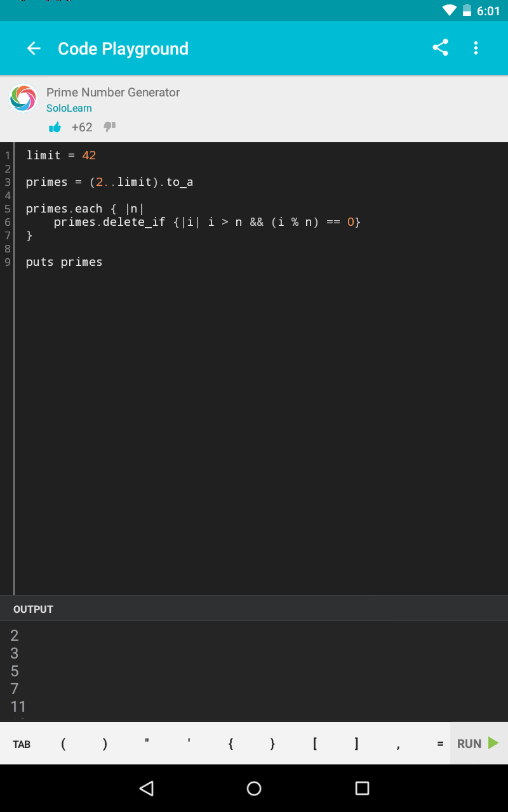Viewport: 508px width, 812px height.
Task: Insert a closing square bracket
Action: pos(356,744)
